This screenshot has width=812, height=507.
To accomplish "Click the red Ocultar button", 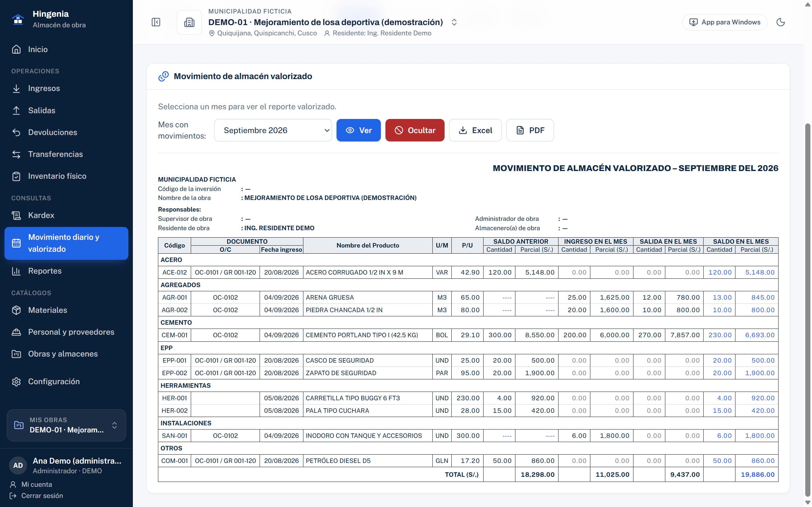I will coord(415,130).
